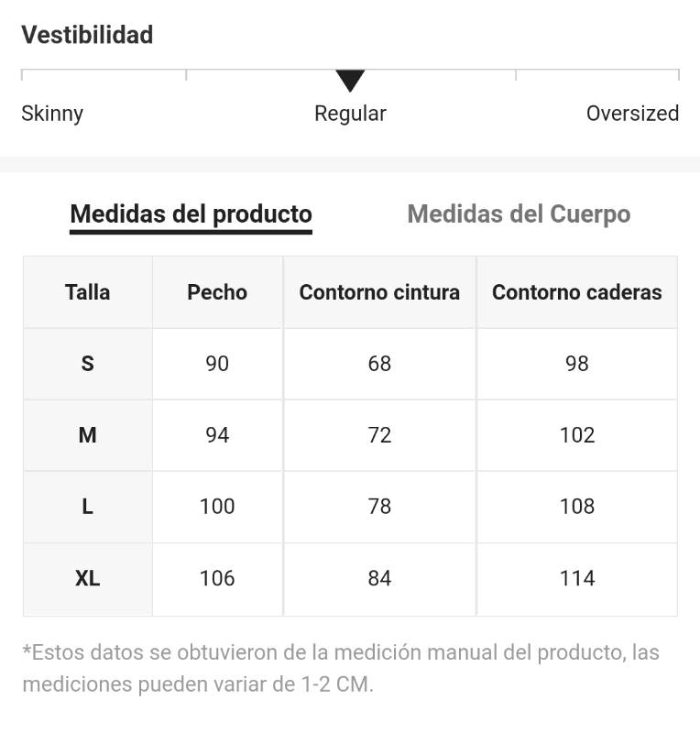Image resolution: width=700 pixels, height=733 pixels.
Task: Click the Pecho column header
Action: (x=217, y=292)
